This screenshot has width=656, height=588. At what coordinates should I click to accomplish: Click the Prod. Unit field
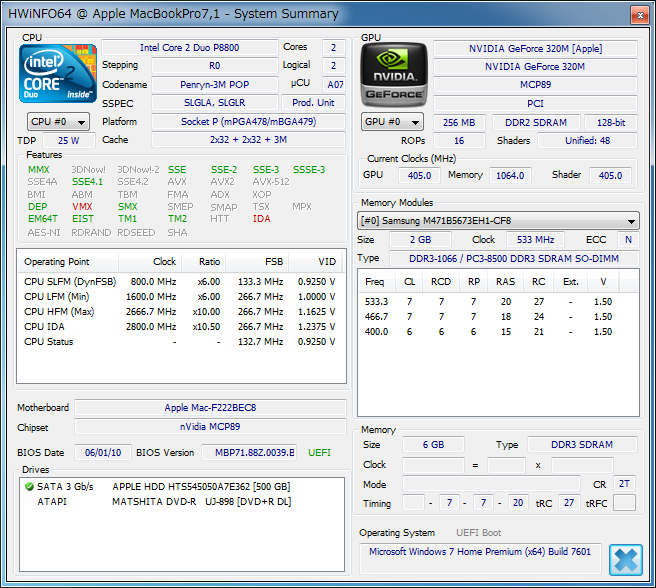(x=313, y=103)
